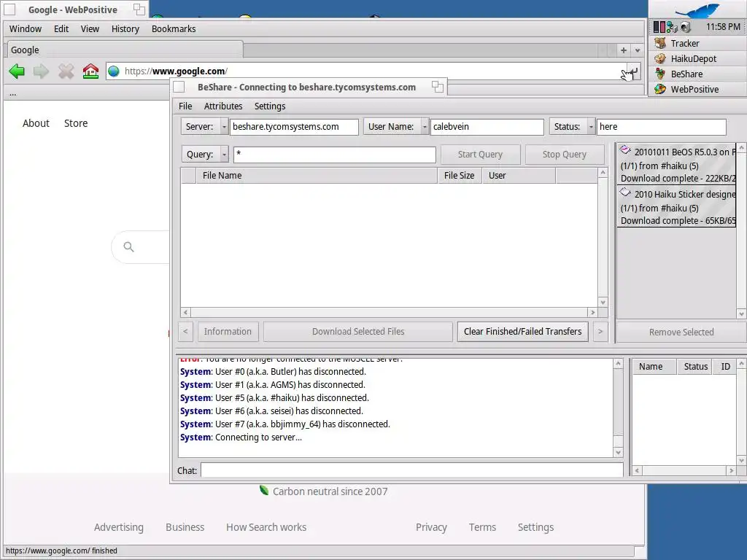Click right arrow button beside Clear Transfers
The height and width of the screenshot is (560, 747).
[600, 332]
